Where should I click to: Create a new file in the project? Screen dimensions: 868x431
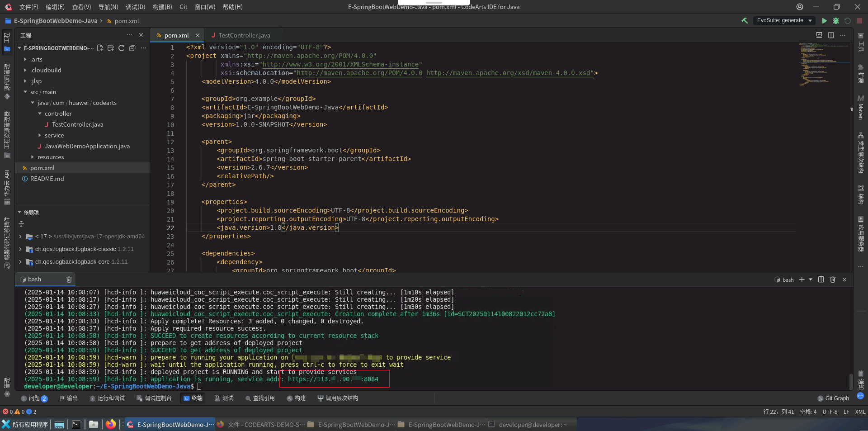(100, 48)
